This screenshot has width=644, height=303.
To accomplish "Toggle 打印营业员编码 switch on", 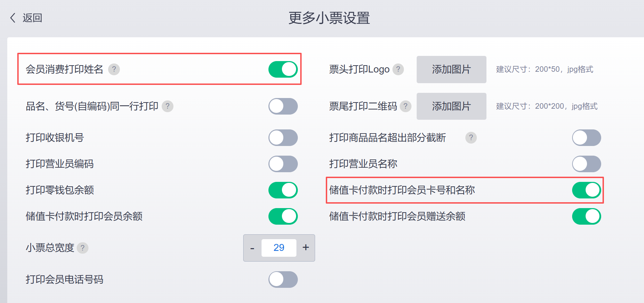I will click(x=283, y=164).
